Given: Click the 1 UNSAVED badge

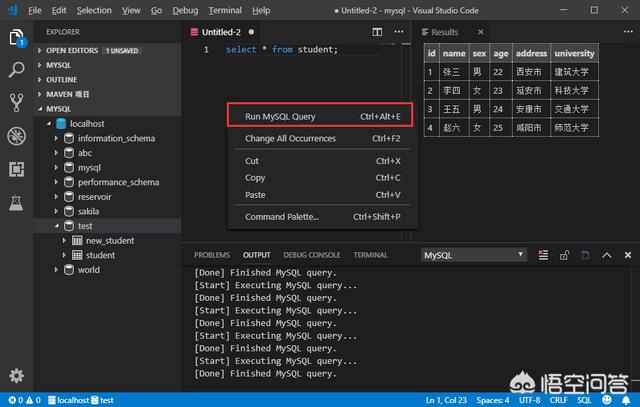Looking at the screenshot, I should [122, 51].
